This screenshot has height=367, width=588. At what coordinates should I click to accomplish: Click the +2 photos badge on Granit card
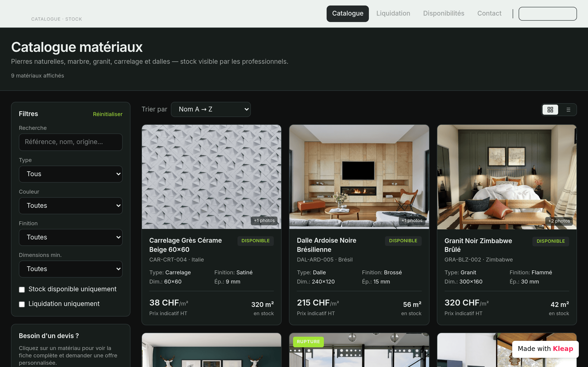(x=559, y=221)
